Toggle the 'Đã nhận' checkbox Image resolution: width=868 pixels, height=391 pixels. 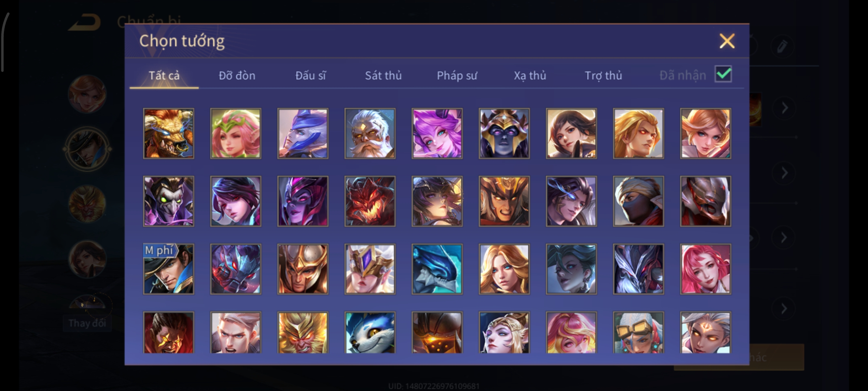click(x=723, y=75)
